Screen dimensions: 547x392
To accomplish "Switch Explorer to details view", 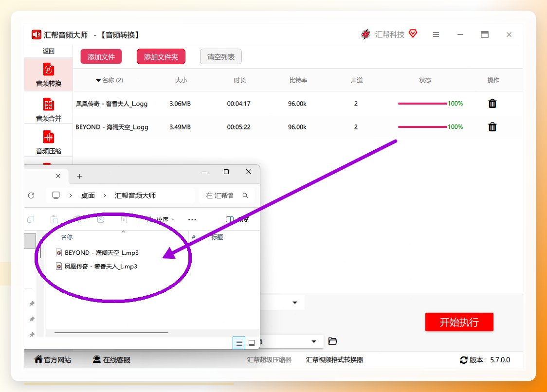I will (x=239, y=343).
